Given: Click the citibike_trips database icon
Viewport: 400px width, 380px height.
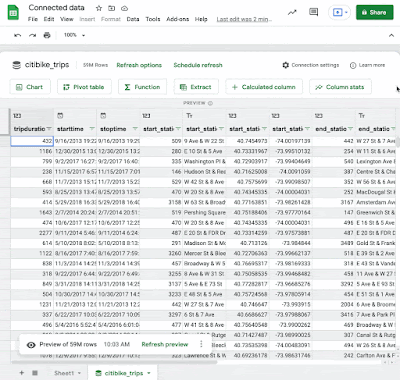Looking at the screenshot, I should click(16, 65).
